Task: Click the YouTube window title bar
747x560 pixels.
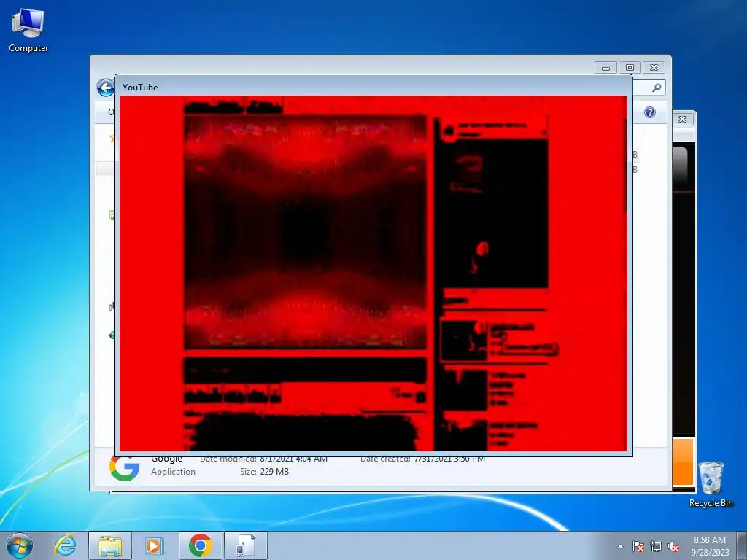Action: coord(373,87)
